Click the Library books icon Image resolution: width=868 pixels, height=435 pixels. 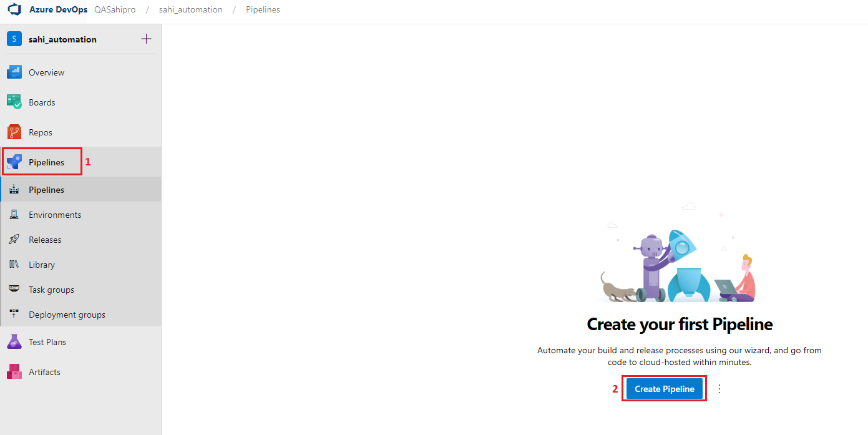[x=14, y=265]
